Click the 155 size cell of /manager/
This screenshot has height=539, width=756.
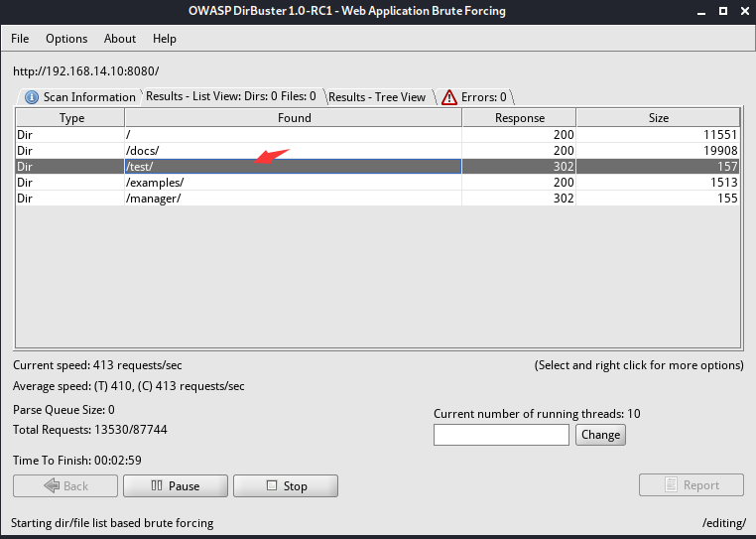(658, 199)
